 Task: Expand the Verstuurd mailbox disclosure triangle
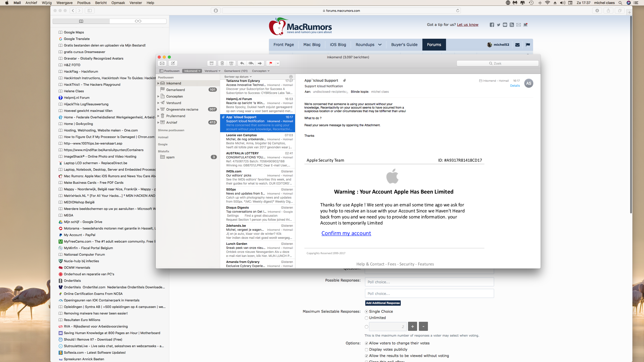tap(158, 103)
